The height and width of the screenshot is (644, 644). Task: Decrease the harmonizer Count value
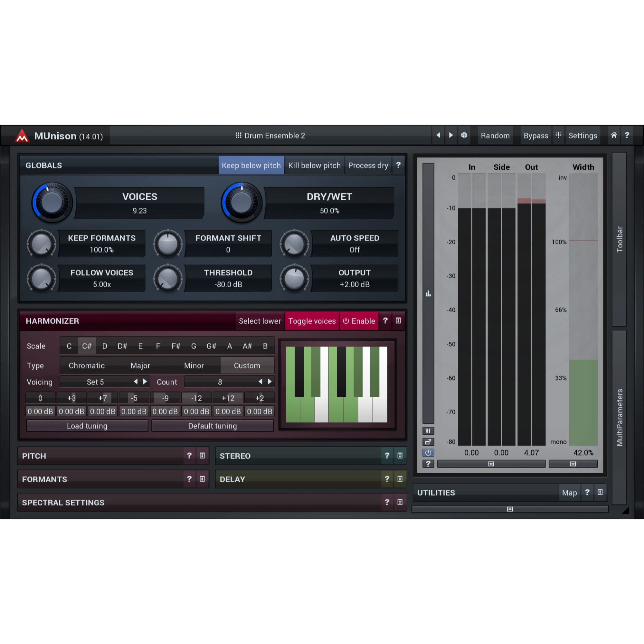(x=260, y=382)
